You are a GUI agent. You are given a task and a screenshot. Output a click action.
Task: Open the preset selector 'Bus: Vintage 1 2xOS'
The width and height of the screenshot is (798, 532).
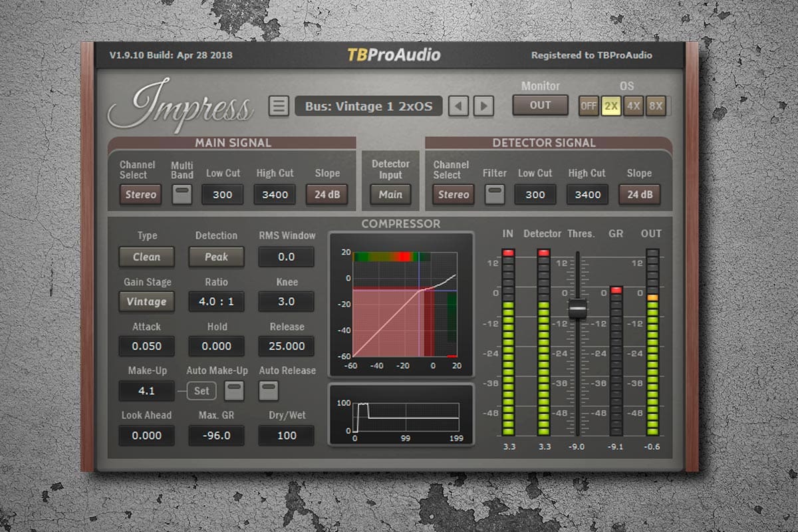tap(368, 106)
